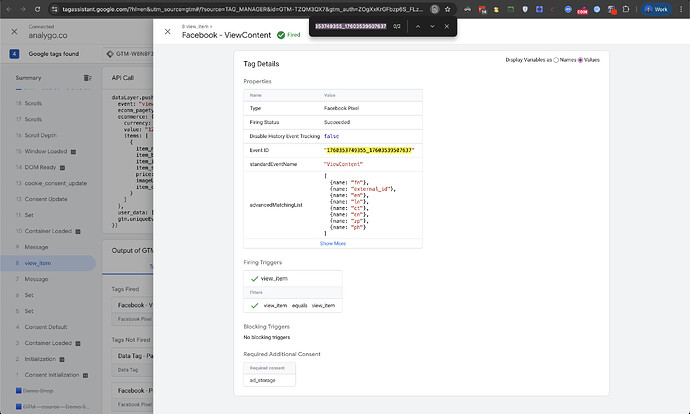Open the Data Tag card under Tags Not Fired
This screenshot has height=414, width=690.
[132, 361]
